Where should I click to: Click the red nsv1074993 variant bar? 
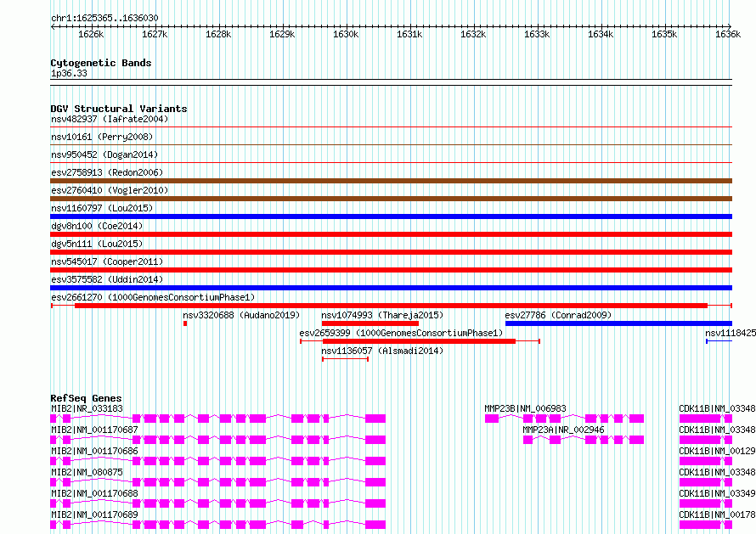[x=370, y=323]
